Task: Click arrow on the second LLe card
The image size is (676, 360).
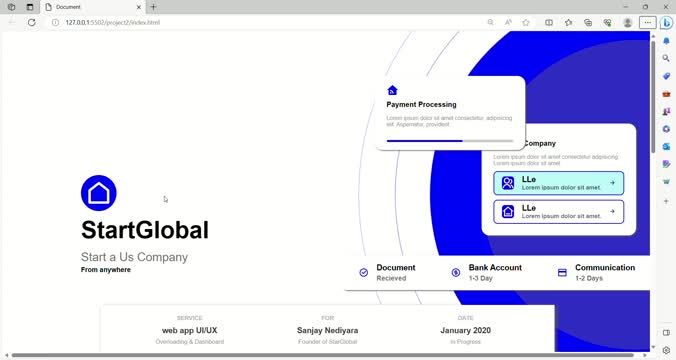Action: (x=612, y=211)
